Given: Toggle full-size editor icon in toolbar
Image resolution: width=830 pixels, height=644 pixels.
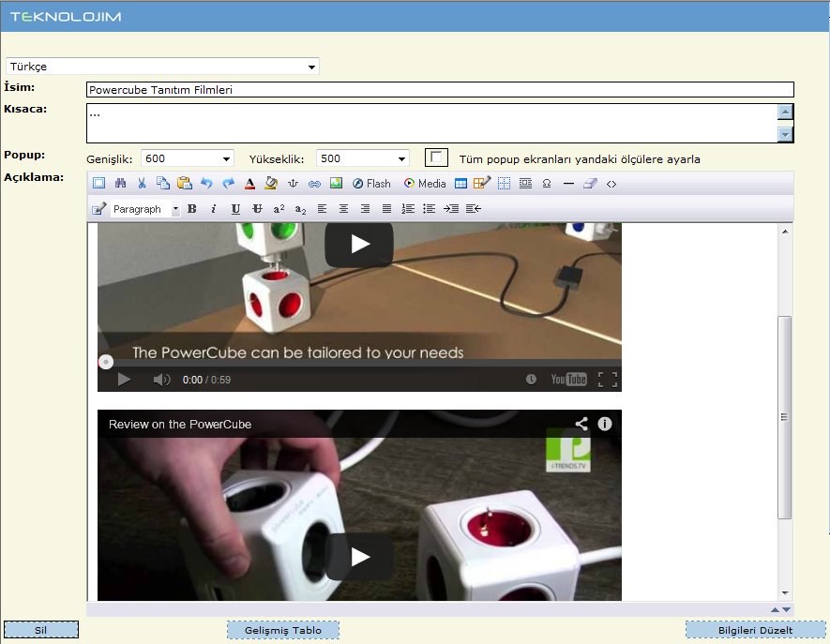Looking at the screenshot, I should click(x=99, y=184).
